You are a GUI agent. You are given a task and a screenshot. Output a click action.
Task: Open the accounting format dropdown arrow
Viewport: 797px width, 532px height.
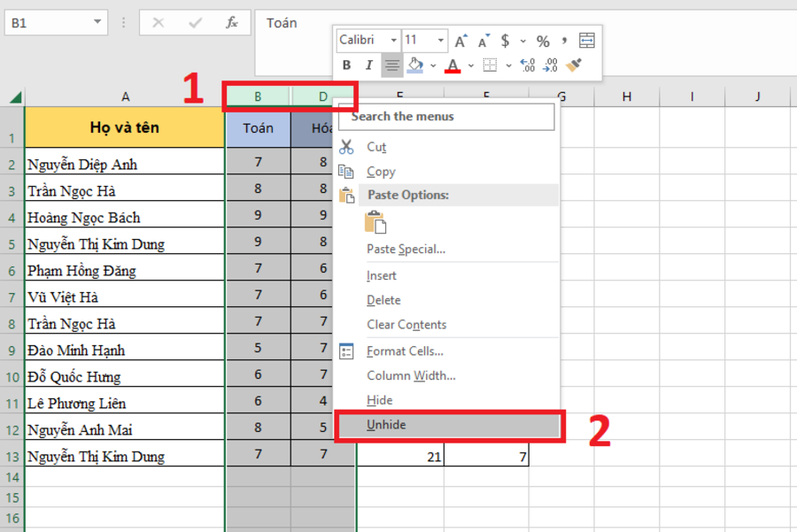(522, 41)
